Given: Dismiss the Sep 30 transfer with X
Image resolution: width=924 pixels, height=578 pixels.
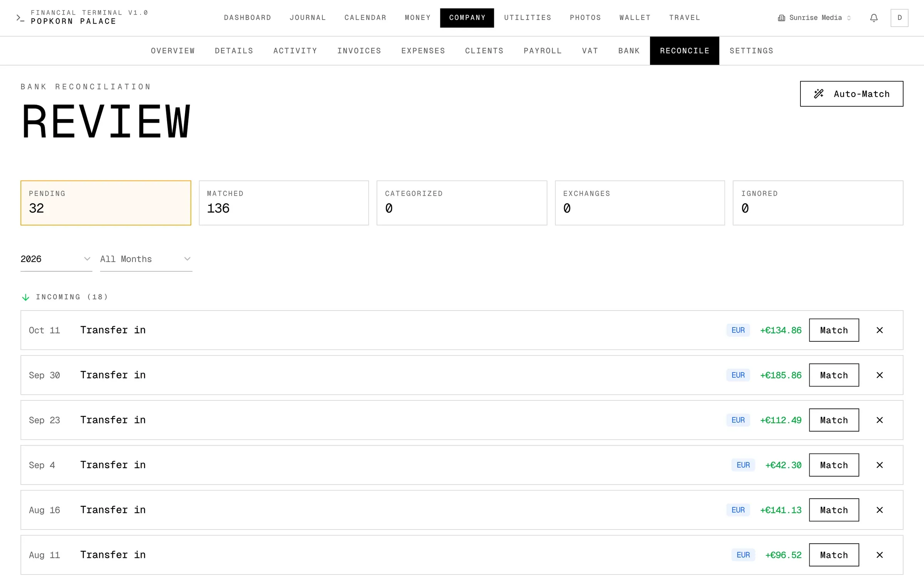Looking at the screenshot, I should pyautogui.click(x=880, y=375).
